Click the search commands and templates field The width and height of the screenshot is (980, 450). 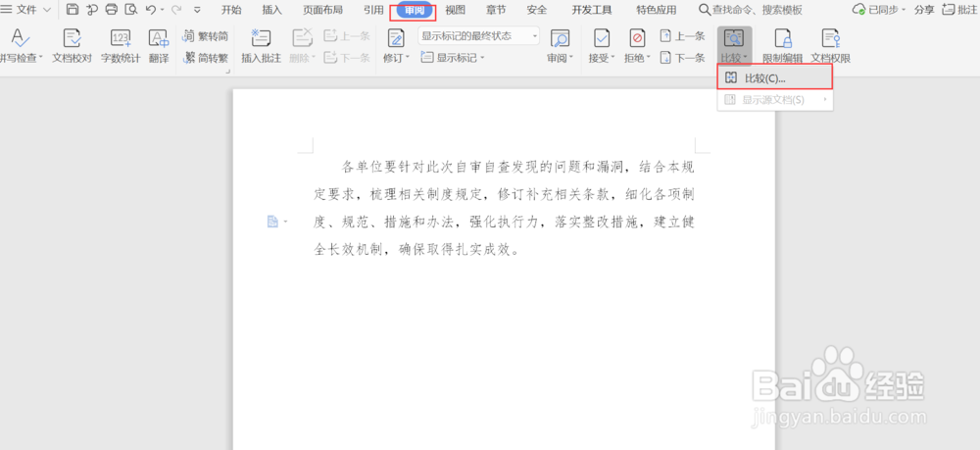coord(751,10)
